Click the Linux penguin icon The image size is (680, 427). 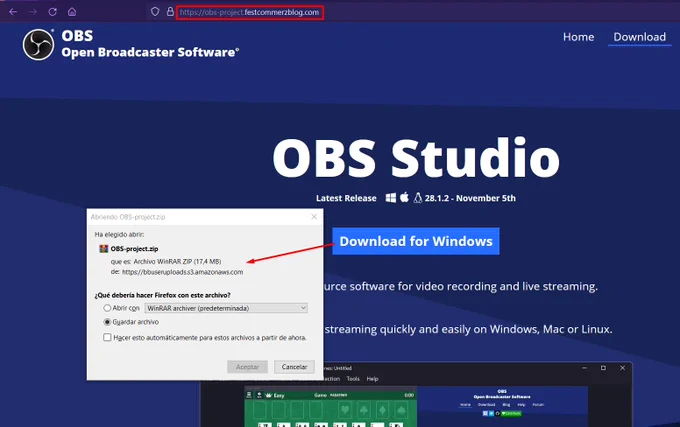(x=418, y=198)
